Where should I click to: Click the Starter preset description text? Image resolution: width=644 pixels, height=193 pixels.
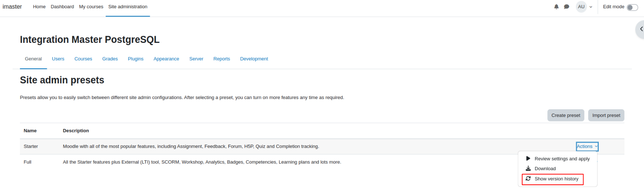(191, 146)
